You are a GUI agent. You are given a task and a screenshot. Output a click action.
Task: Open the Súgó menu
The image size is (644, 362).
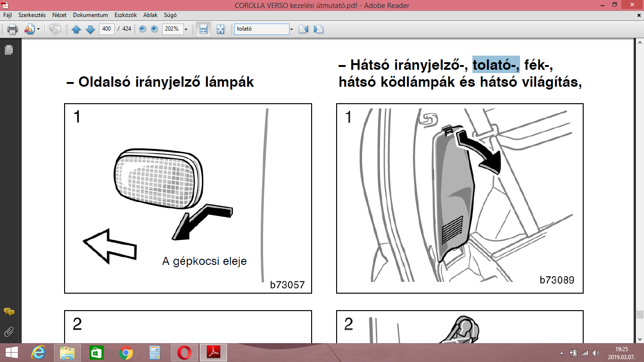pyautogui.click(x=170, y=15)
